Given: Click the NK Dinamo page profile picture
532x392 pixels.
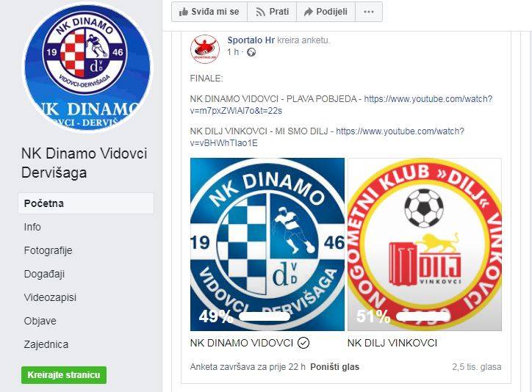Looking at the screenshot, I should [x=87, y=67].
